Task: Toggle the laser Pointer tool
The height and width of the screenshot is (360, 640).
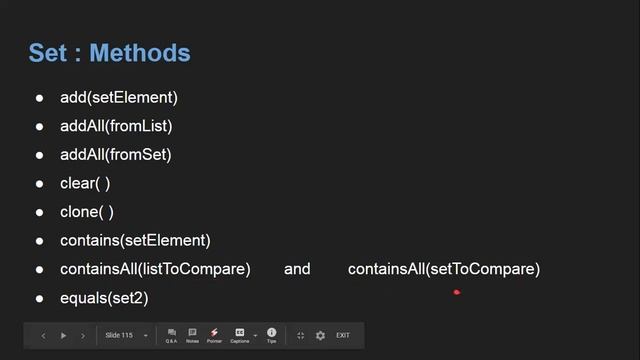Action: tap(214, 336)
